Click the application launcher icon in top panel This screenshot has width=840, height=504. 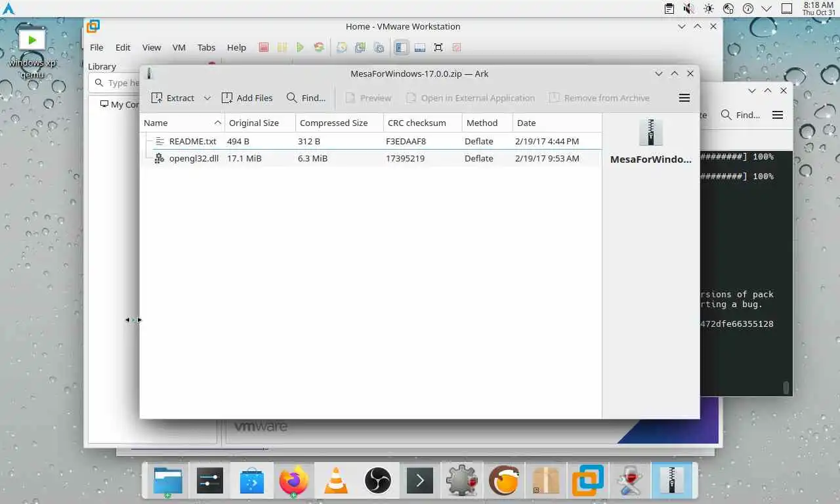[9, 9]
